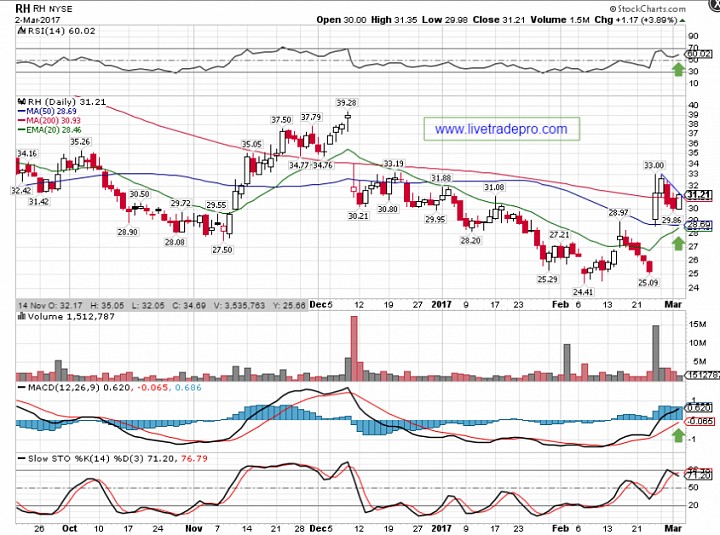Click the 15M volume axis label

pyautogui.click(x=697, y=324)
